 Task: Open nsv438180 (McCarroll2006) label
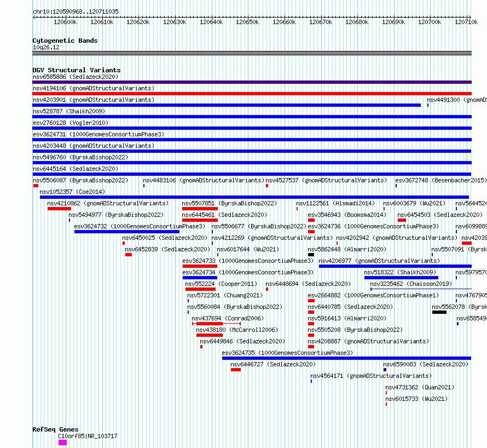tap(237, 330)
